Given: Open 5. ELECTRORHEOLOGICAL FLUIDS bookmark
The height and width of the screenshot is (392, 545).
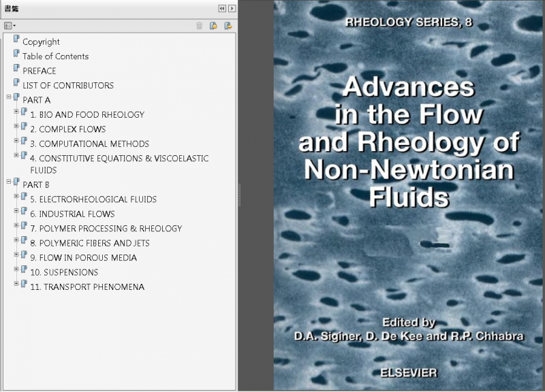Looking at the screenshot, I should pos(93,199).
